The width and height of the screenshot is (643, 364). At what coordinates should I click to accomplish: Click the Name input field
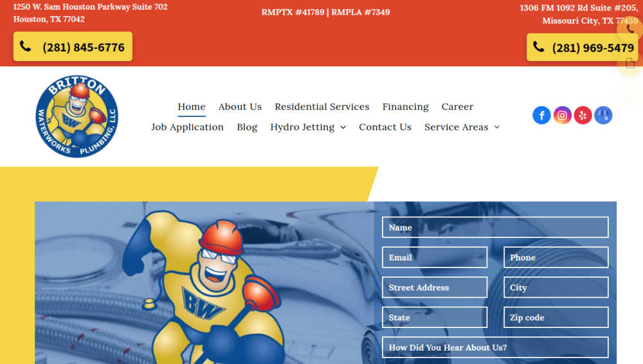[495, 228]
